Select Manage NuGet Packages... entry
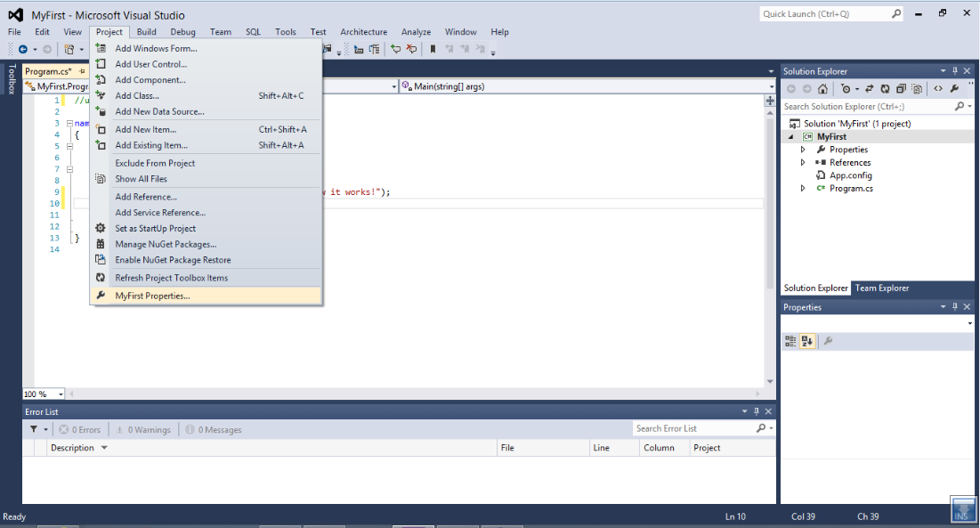 point(207,244)
